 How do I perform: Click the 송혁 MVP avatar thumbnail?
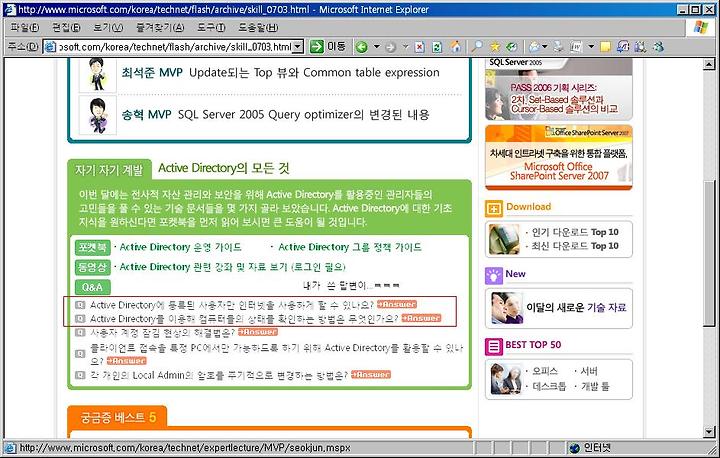tap(97, 115)
